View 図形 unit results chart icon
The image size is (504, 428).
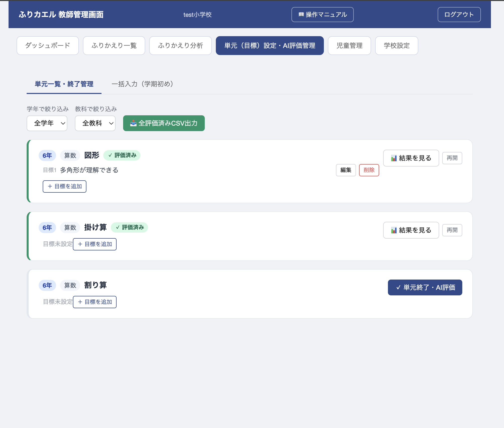point(394,158)
